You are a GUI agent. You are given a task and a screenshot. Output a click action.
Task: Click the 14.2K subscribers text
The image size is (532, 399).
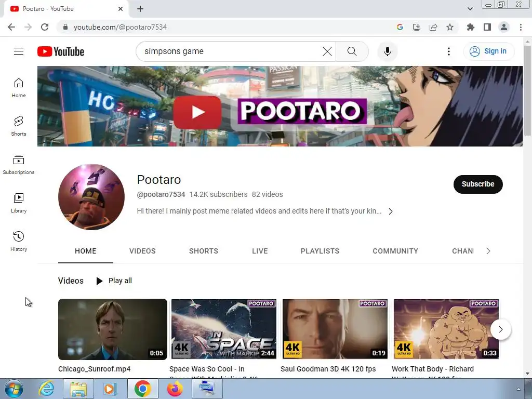(219, 194)
